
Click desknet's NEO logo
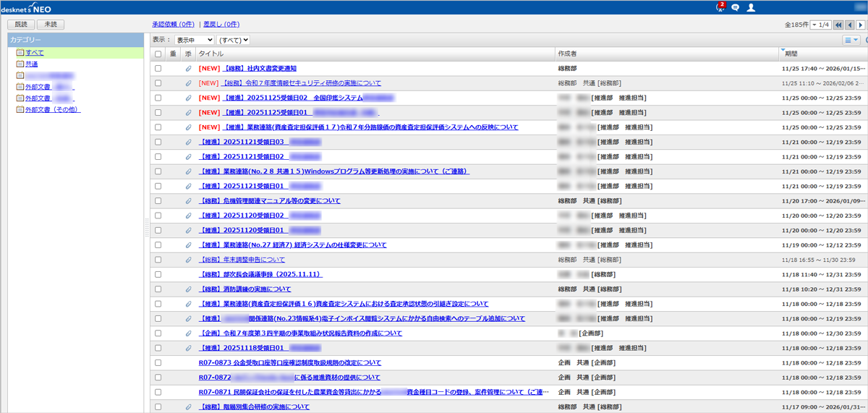[26, 7]
